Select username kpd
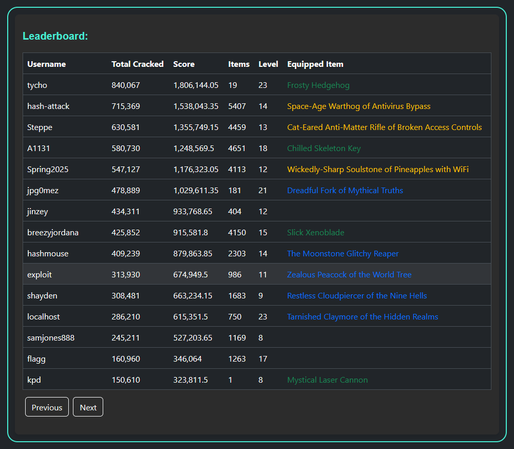Screen dimensions: 514x449 click(34, 380)
